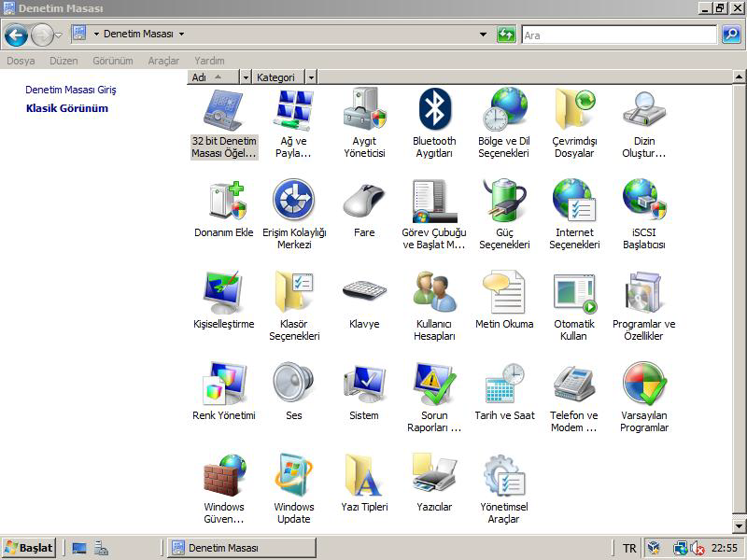Screen dimensions: 747x560
Task: Open the address bar history dropdown
Action: point(483,35)
